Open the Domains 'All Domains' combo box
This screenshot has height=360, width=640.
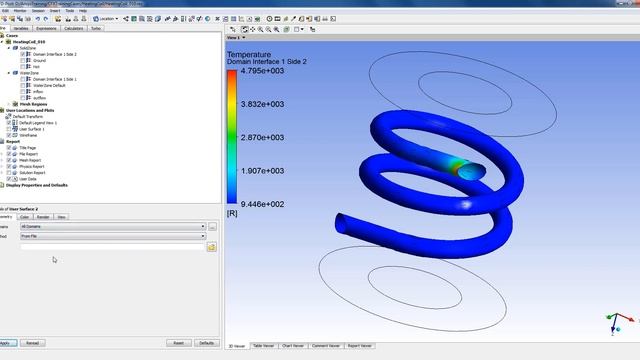[x=113, y=226]
